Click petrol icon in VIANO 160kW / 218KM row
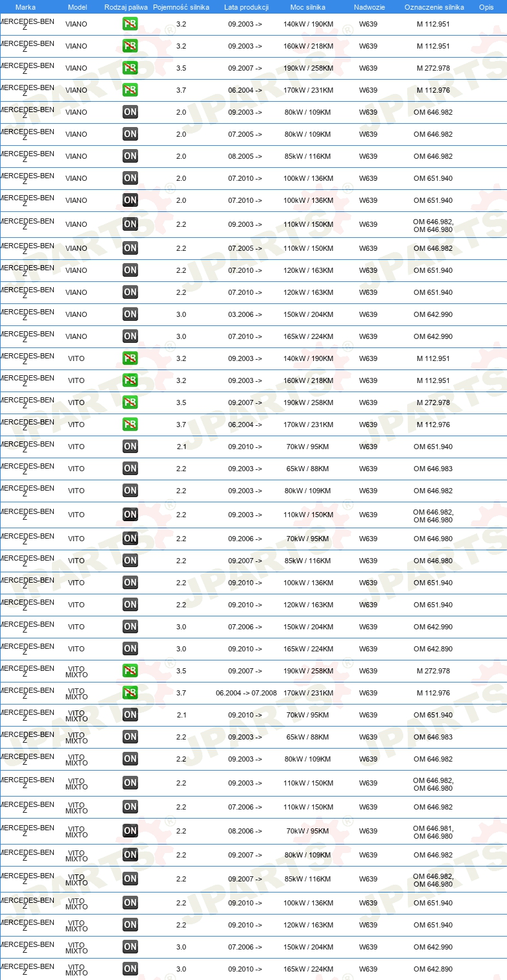Screen dimensions: 507x980 click(130, 46)
